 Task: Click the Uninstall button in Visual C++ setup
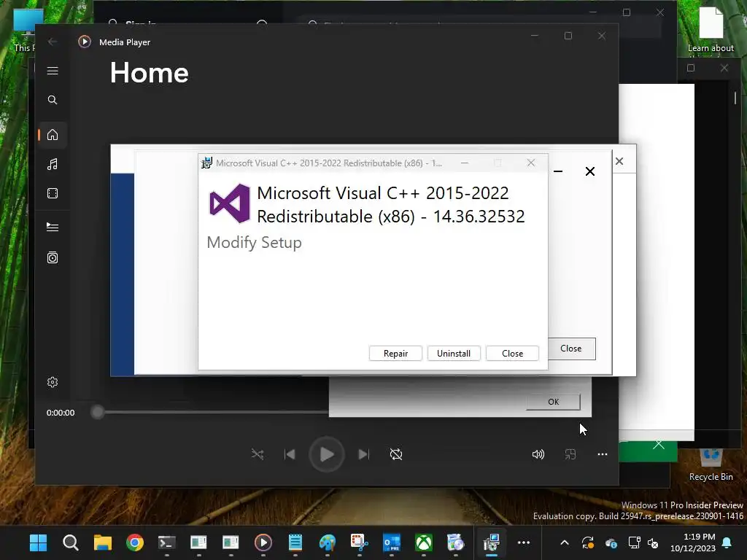point(454,354)
